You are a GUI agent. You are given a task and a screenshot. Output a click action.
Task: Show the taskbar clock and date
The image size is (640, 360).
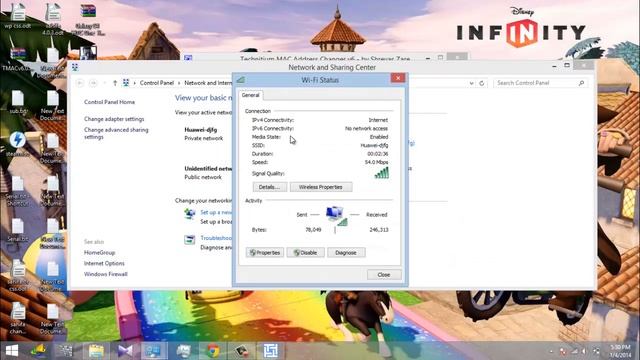pos(620,351)
